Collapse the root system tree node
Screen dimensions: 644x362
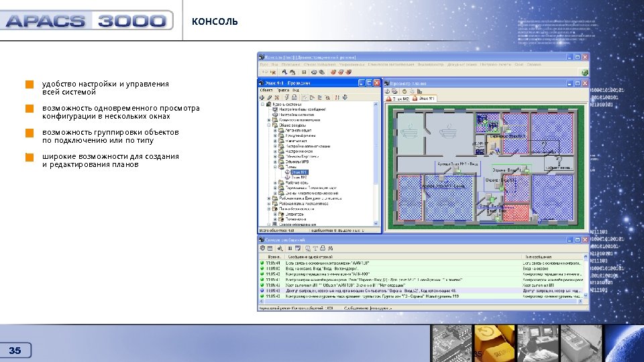pyautogui.click(x=263, y=105)
